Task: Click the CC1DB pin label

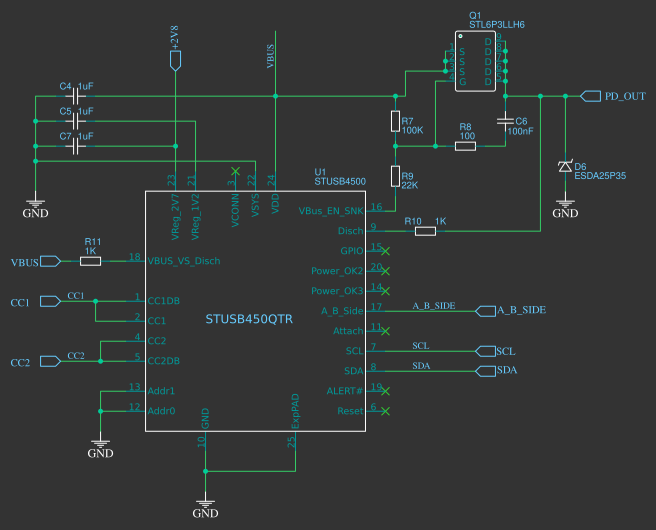Action: (164, 301)
